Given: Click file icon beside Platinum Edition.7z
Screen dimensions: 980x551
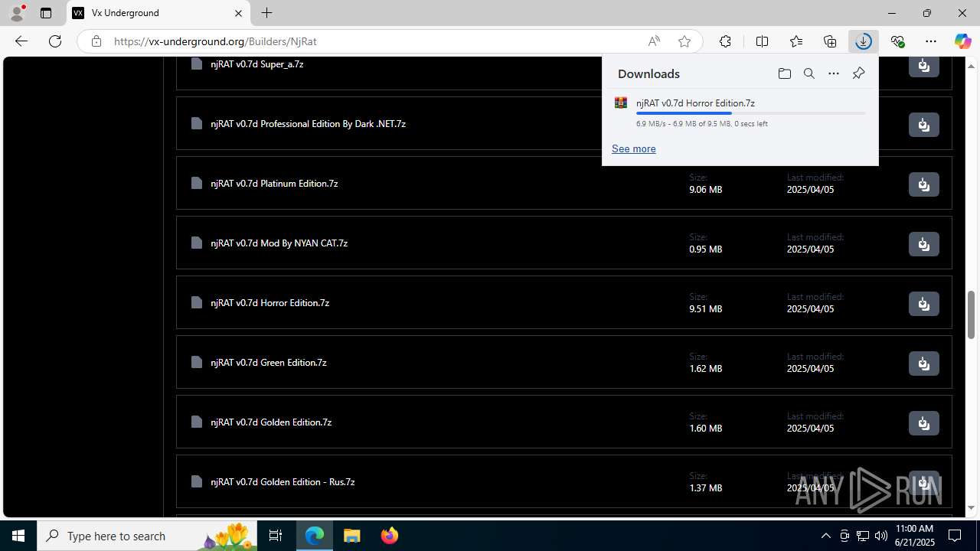Looking at the screenshot, I should coord(197,183).
